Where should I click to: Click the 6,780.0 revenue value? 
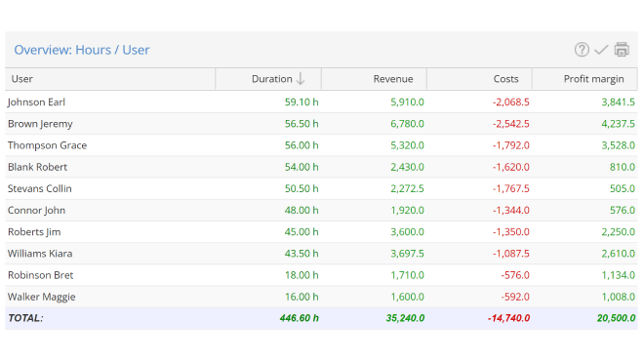click(407, 124)
